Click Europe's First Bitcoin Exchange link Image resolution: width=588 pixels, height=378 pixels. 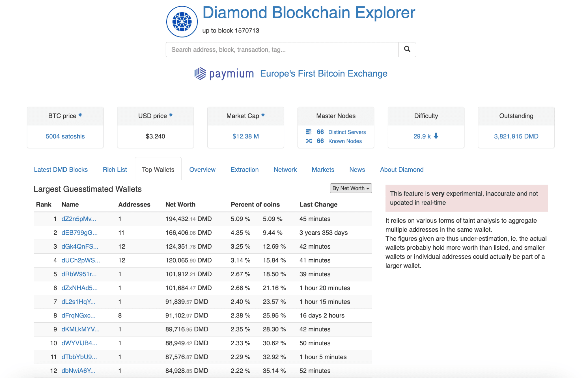324,73
